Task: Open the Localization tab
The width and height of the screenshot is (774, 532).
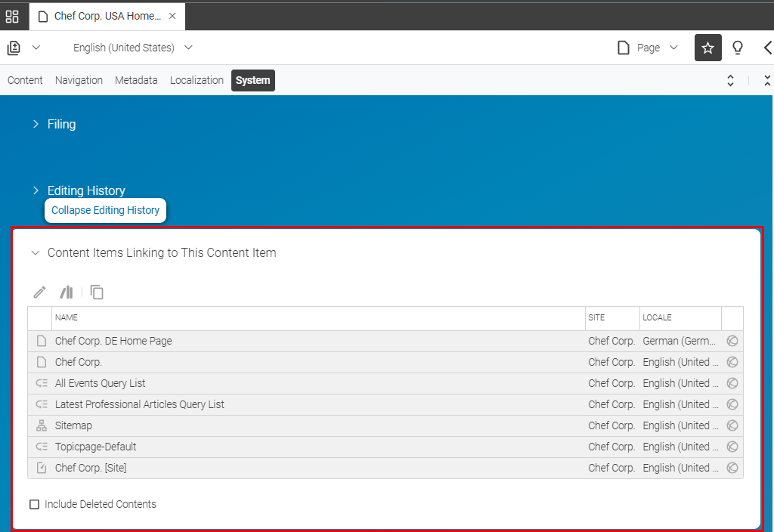Action: (x=197, y=80)
